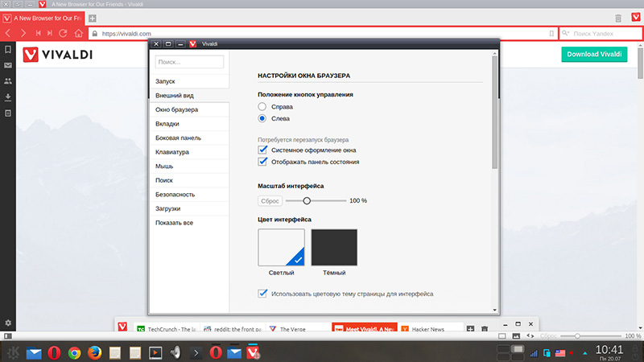Screen dimensions: 644x362
Task: Open the network signal tray icon
Action: click(x=534, y=353)
